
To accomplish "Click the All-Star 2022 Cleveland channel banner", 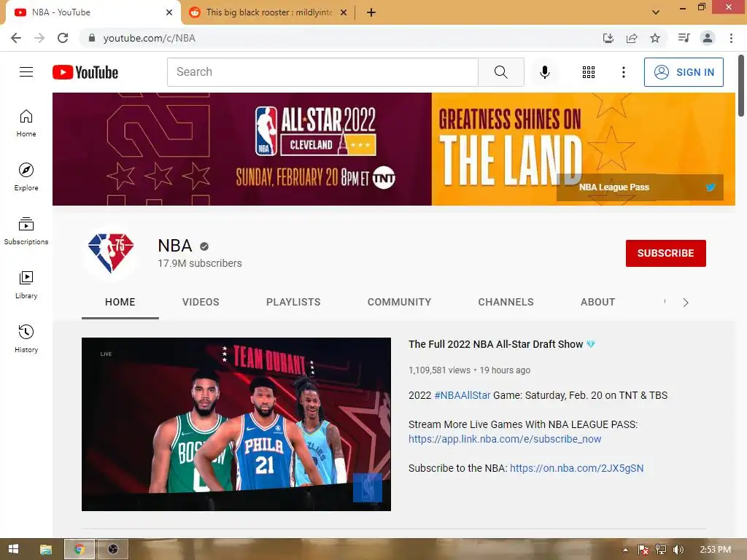I will tap(393, 149).
